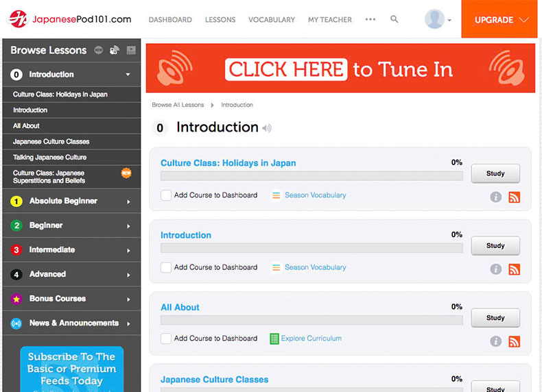Click the Season Vocabulary list icon under Holidays in Japan
Viewport: 542px width, 392px height.
276,195
